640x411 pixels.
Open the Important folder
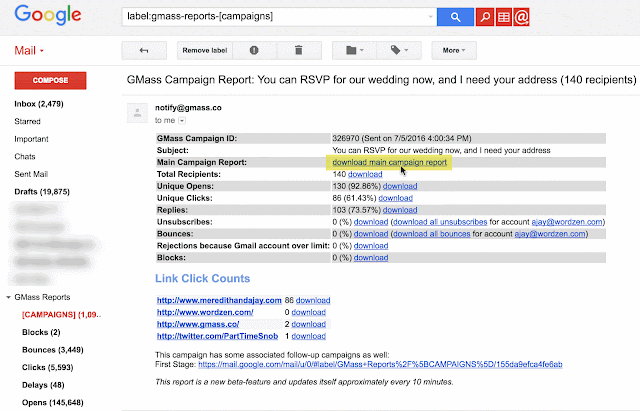pyautogui.click(x=31, y=139)
